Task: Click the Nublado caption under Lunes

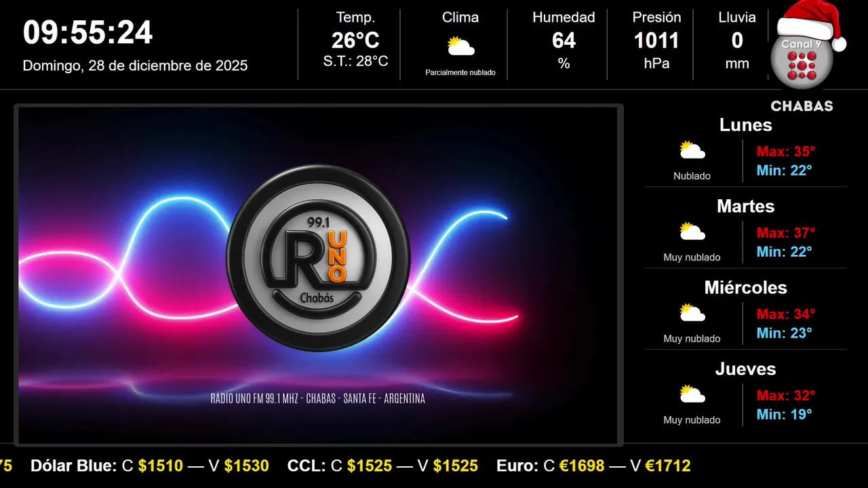Action: coord(692,176)
